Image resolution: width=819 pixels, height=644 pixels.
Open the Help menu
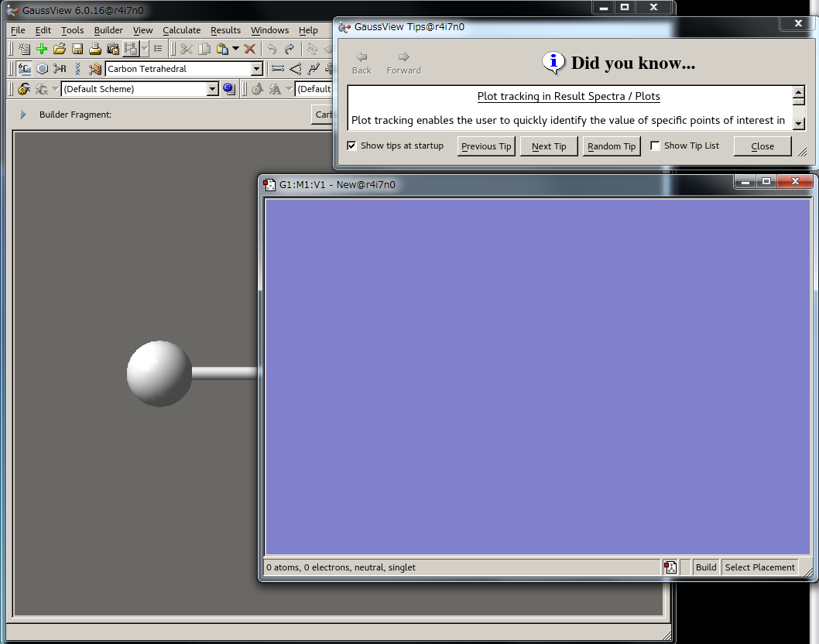308,30
